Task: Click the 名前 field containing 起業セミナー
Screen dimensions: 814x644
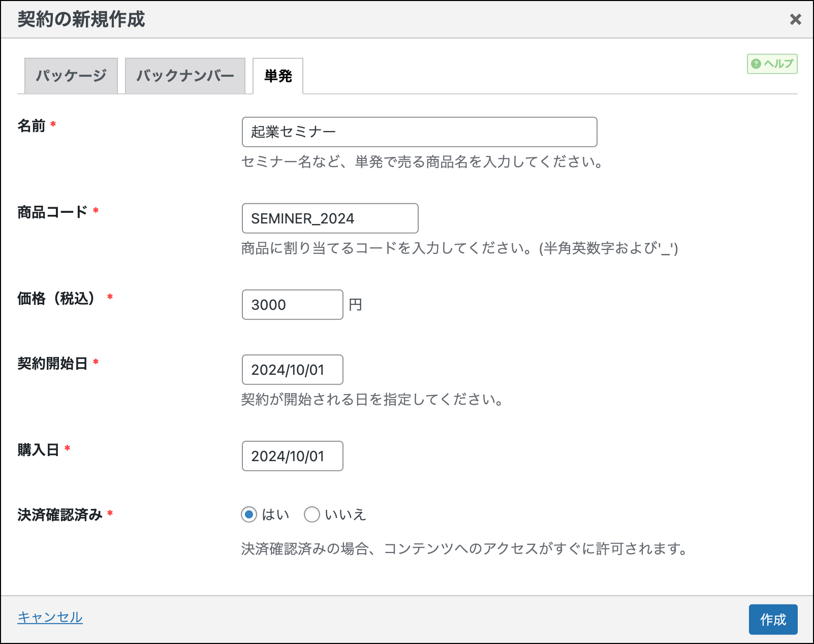Action: click(419, 132)
